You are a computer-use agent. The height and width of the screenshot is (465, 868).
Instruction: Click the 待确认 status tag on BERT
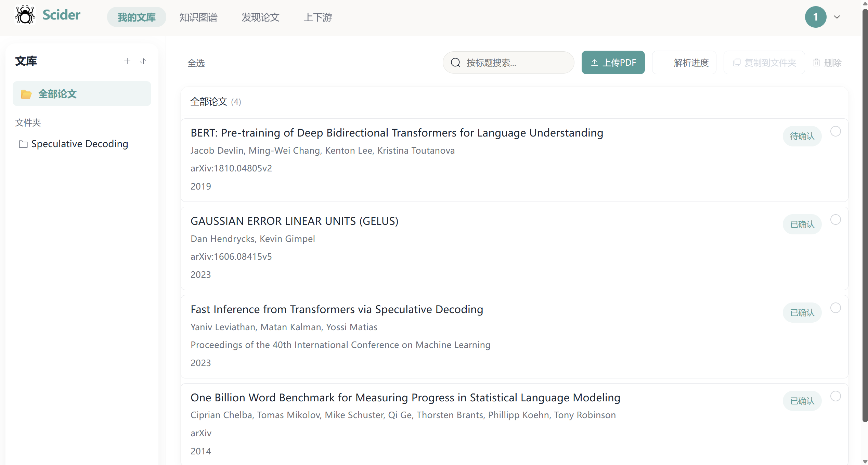(x=802, y=136)
